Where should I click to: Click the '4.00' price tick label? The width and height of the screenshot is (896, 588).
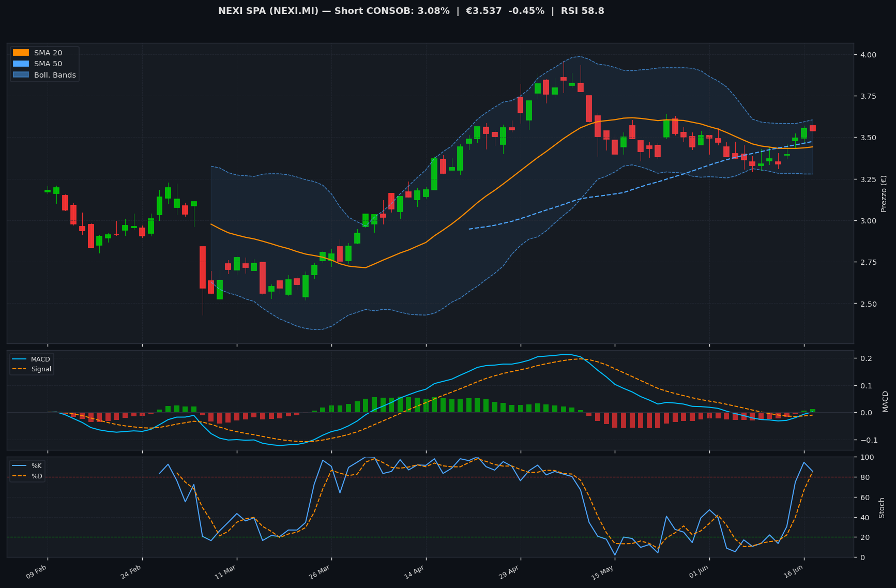868,55
